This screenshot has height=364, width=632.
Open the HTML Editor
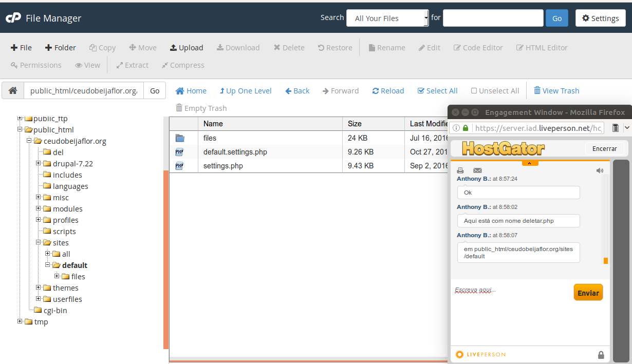542,48
